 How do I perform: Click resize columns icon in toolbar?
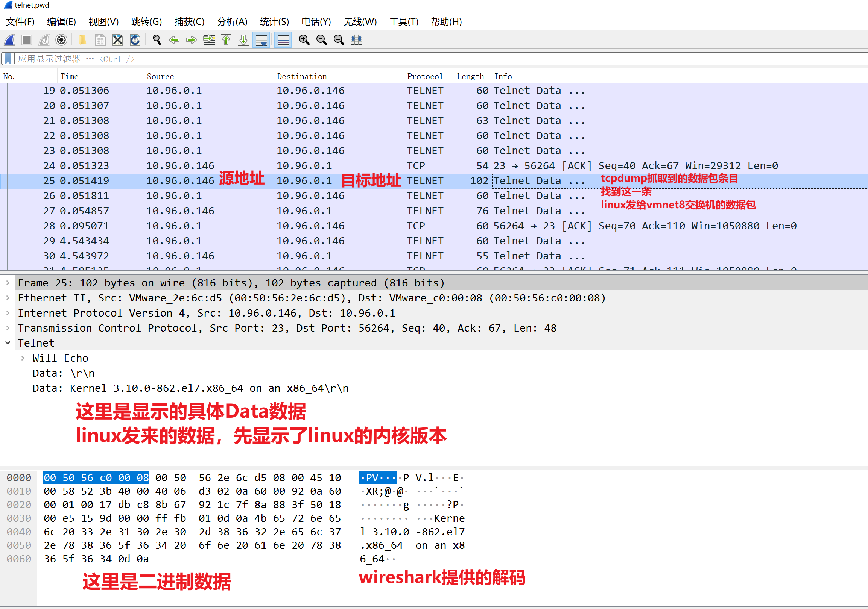click(356, 40)
